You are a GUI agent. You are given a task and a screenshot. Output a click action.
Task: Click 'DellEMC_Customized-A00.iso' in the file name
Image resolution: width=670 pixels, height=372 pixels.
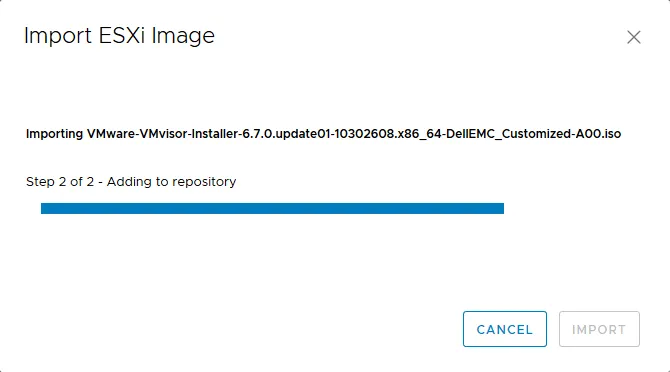pos(534,134)
